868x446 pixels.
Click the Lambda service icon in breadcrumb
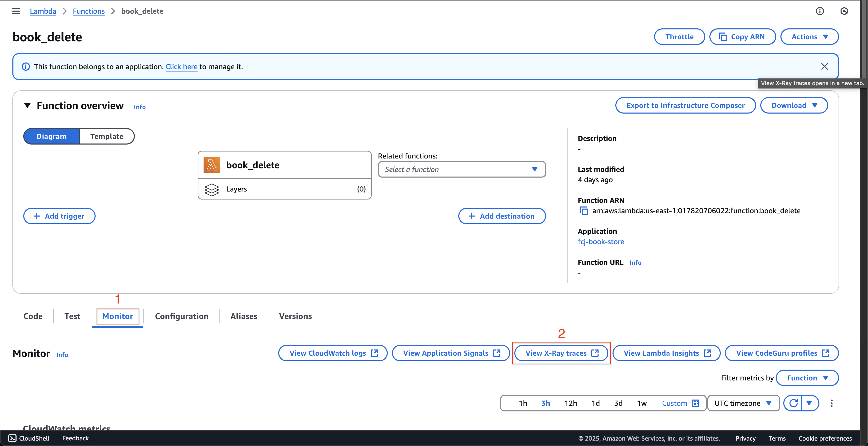43,11
